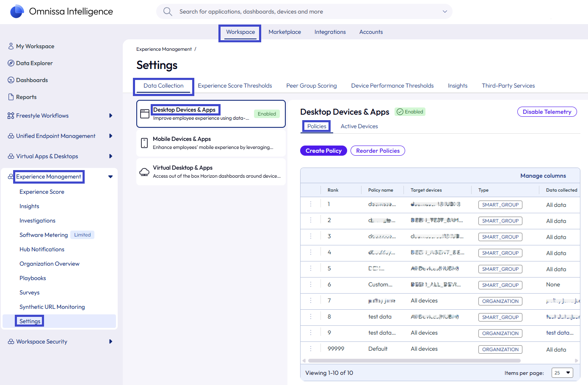The width and height of the screenshot is (588, 385).
Task: Click the Freestyle Workflows icon
Action: pos(11,115)
